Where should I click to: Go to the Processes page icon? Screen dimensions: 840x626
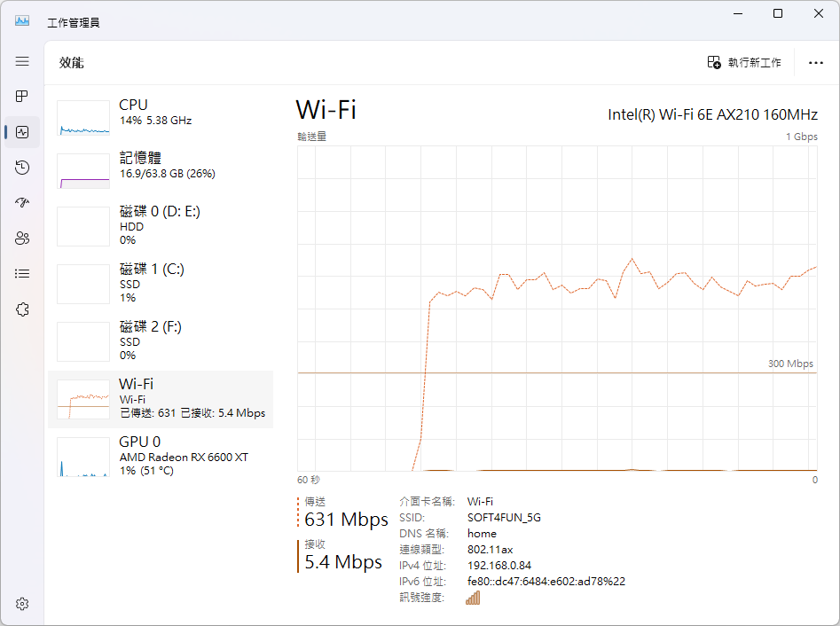click(22, 96)
